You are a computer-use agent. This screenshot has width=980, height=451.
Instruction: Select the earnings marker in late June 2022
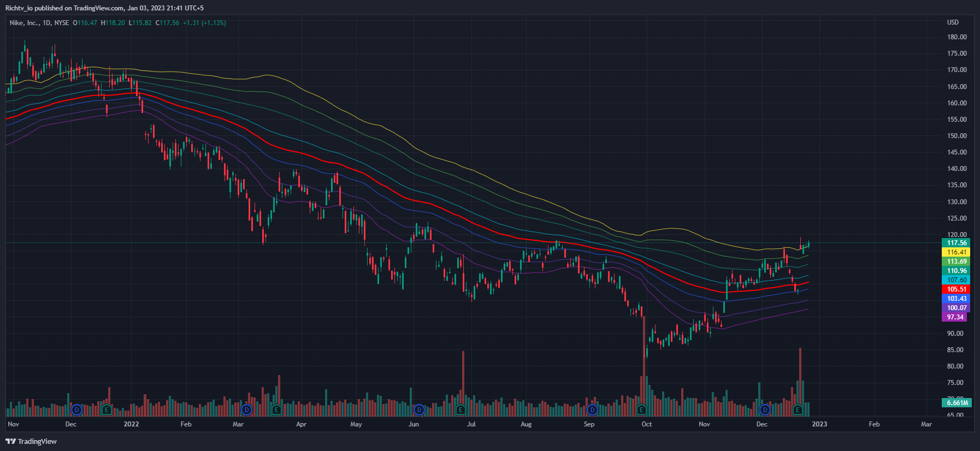click(461, 410)
